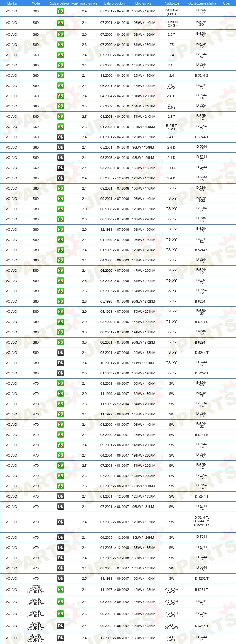
Task: Click petrol icon in S60 2.4 T5 260KM row
Action: coord(61,96)
